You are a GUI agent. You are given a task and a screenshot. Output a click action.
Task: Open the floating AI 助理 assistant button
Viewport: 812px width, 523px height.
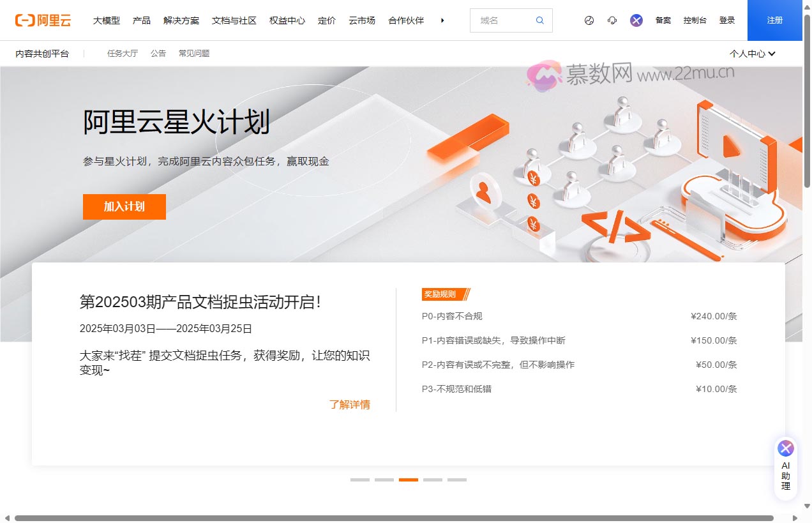786,468
